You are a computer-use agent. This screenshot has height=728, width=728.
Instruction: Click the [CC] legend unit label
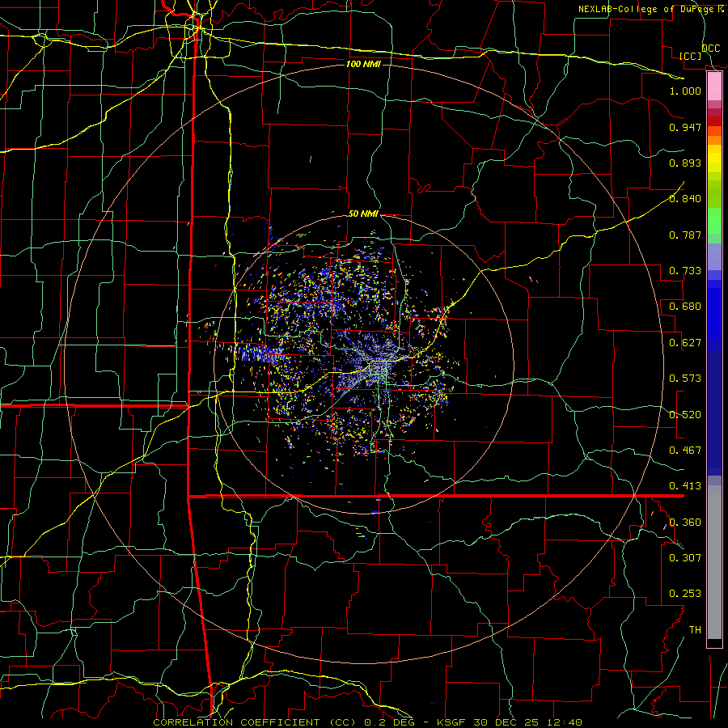point(690,57)
